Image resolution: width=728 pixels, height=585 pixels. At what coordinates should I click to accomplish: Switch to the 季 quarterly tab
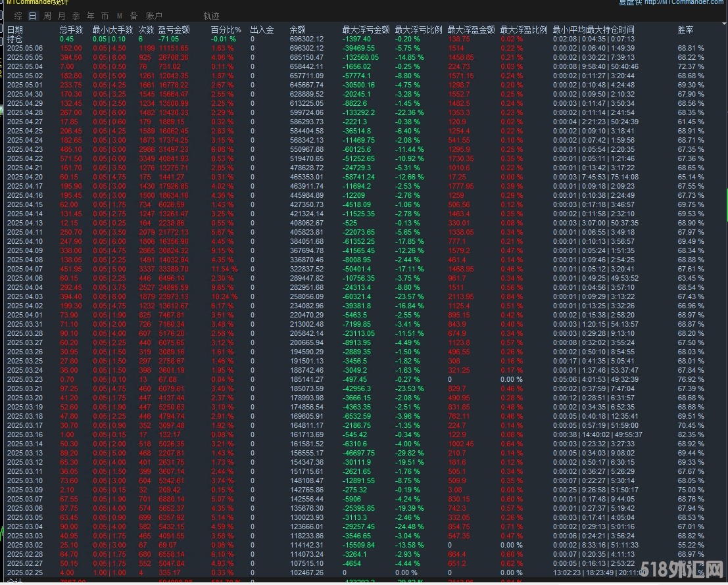click(x=76, y=16)
